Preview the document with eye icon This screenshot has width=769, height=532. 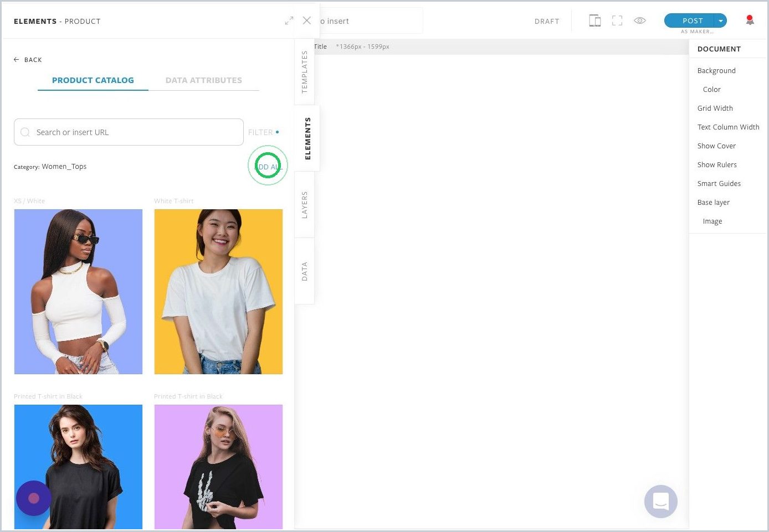point(640,21)
